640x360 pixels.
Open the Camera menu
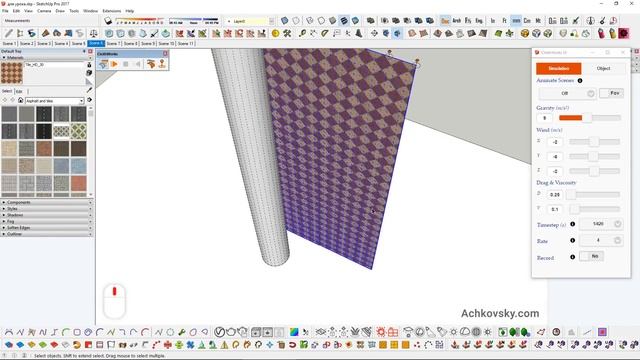[44, 11]
